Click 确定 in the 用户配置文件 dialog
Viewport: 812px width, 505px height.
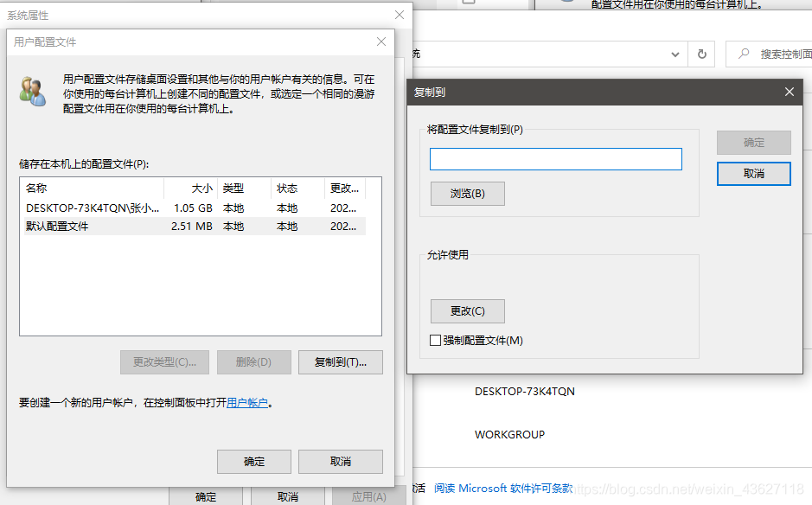[x=253, y=462]
